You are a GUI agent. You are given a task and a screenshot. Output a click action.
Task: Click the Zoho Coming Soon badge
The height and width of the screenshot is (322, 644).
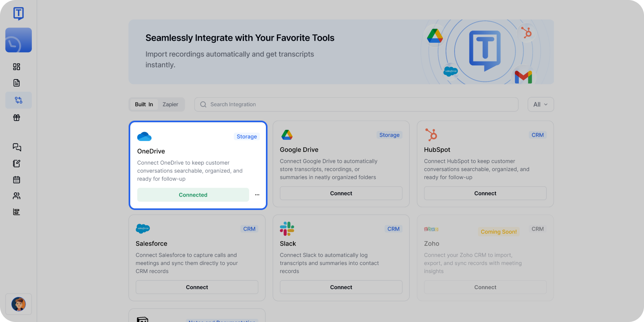point(498,232)
